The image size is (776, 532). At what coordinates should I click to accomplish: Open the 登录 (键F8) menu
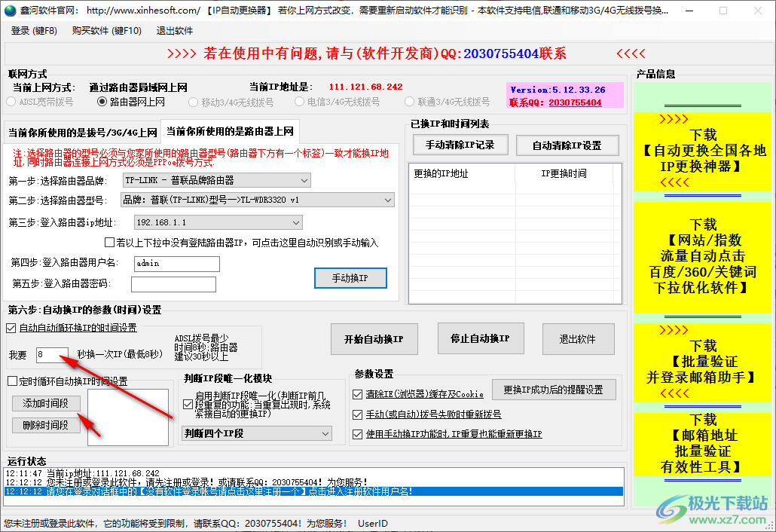34,31
